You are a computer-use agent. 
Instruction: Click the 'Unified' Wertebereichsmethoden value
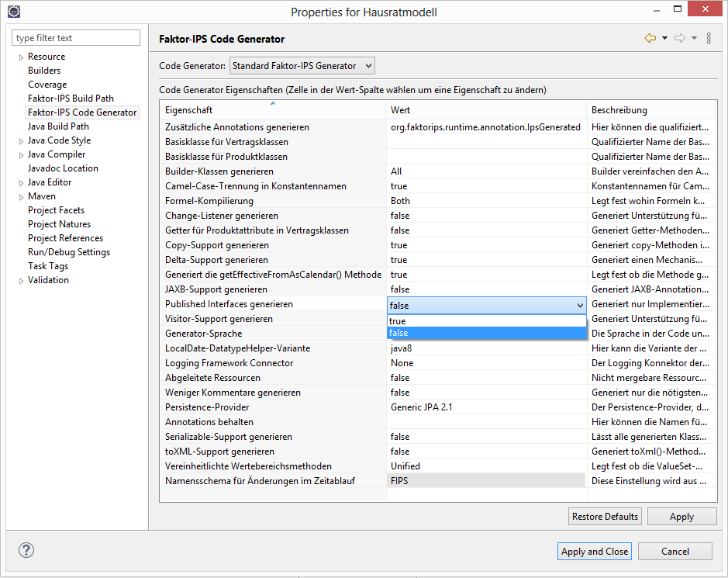pyautogui.click(x=405, y=466)
